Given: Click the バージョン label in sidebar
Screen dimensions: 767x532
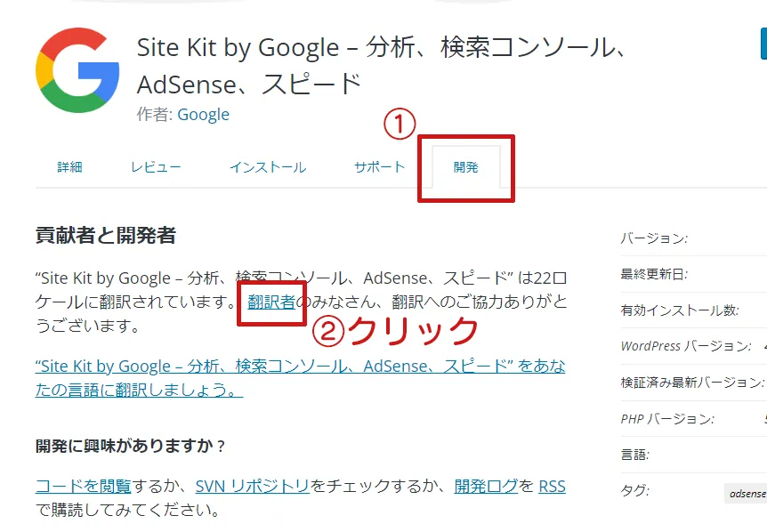Looking at the screenshot, I should (x=654, y=238).
